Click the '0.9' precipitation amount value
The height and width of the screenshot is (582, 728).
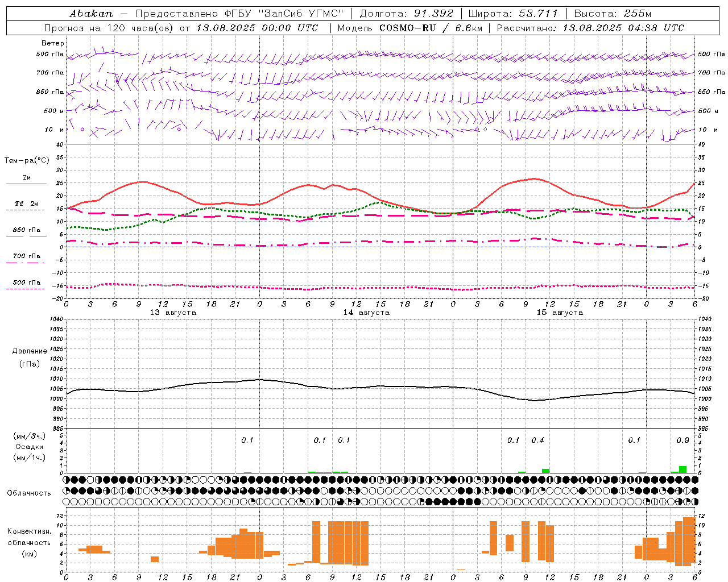click(682, 440)
